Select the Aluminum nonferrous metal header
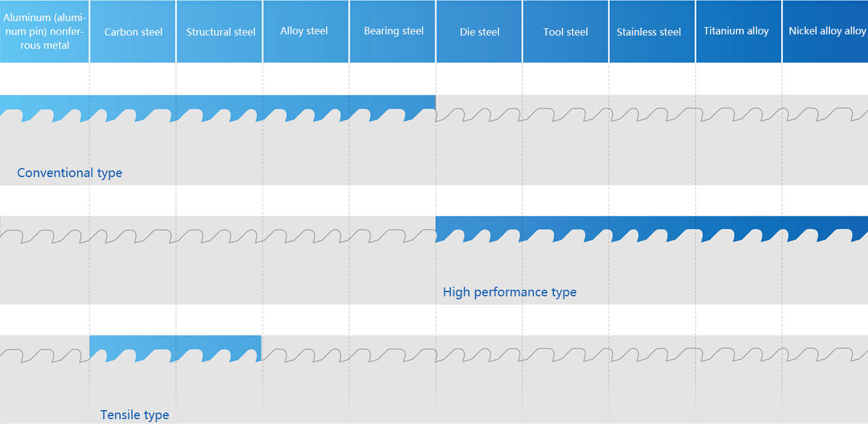 (x=45, y=31)
